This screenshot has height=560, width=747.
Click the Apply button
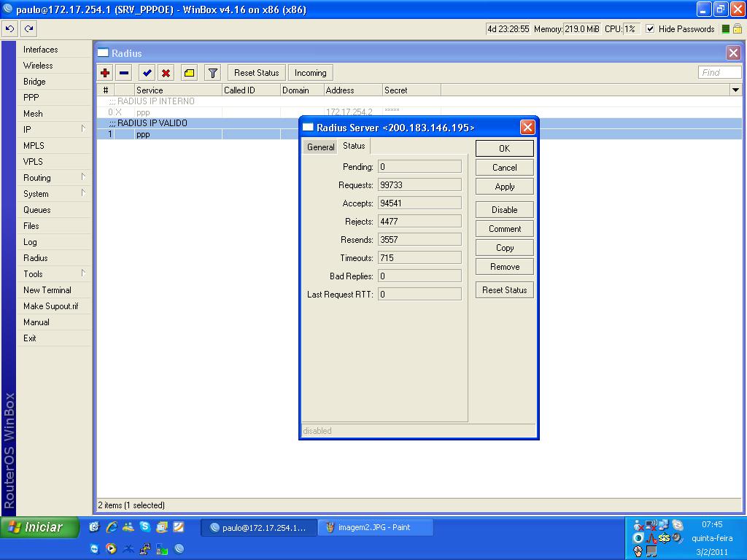point(505,187)
